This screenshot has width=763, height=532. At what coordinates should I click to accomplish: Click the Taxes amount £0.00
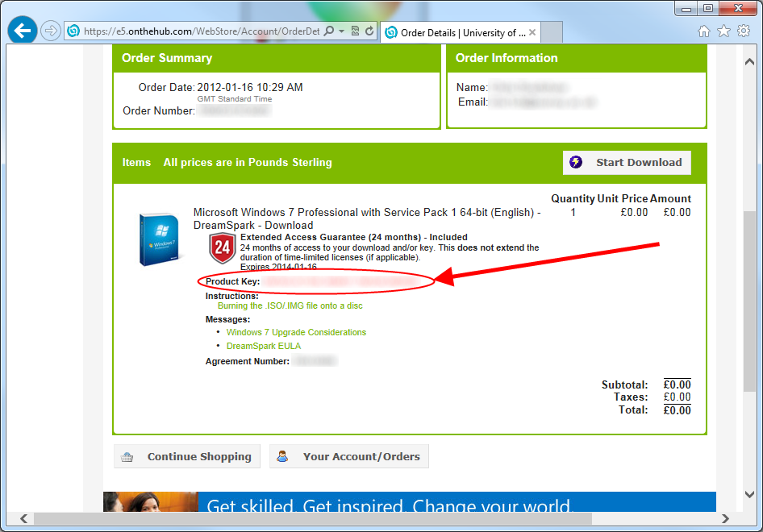point(677,397)
